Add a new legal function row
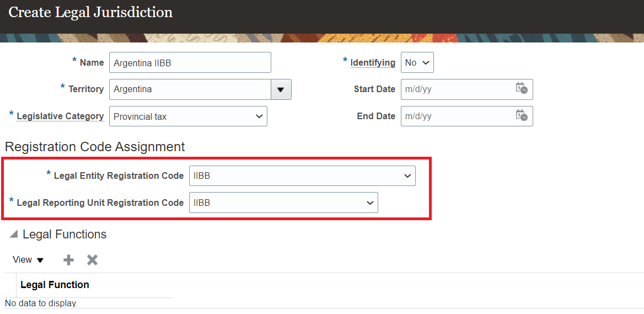 [x=69, y=260]
